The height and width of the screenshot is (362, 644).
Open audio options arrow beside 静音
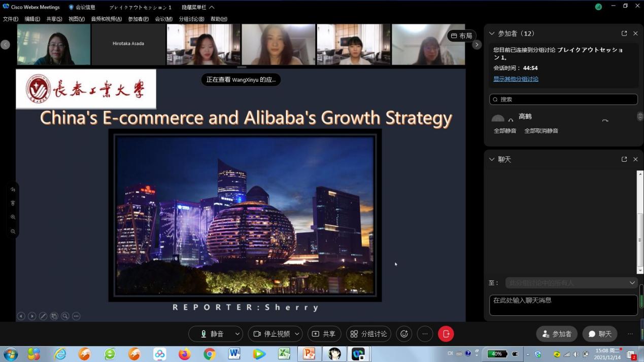(237, 334)
